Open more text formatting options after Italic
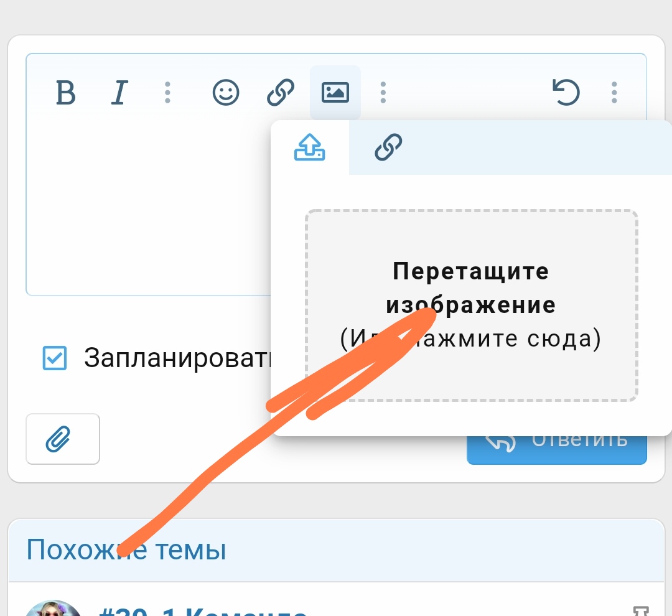 (x=167, y=93)
